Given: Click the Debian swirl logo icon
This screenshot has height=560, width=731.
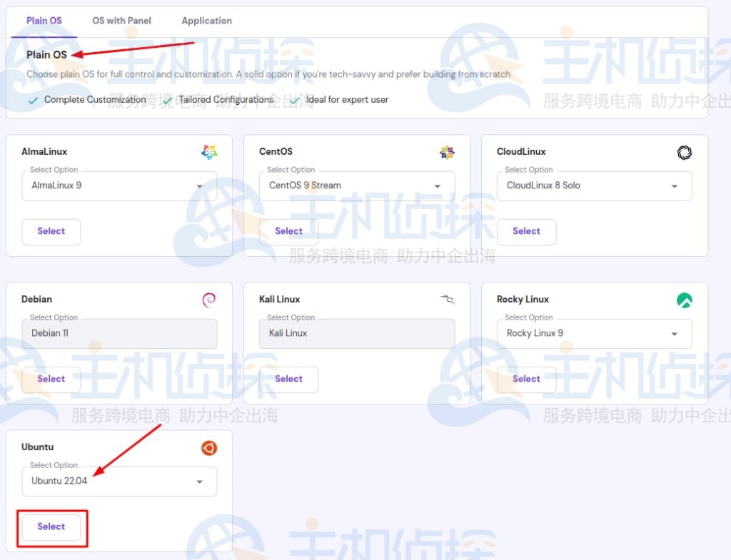Looking at the screenshot, I should pos(208,300).
